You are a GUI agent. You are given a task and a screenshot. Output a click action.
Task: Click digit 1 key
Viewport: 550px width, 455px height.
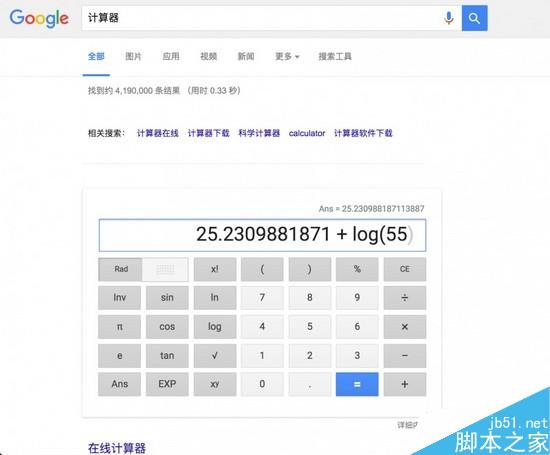[262, 356]
